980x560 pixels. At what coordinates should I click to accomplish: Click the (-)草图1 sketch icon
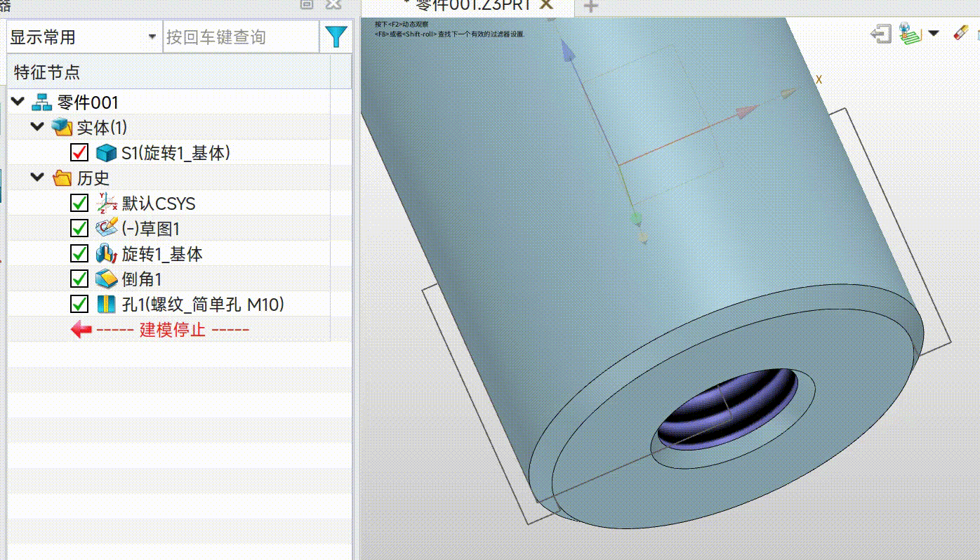106,229
